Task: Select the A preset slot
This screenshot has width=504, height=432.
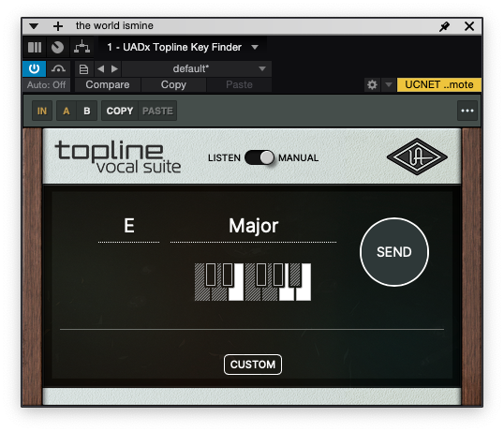Action: tap(67, 111)
